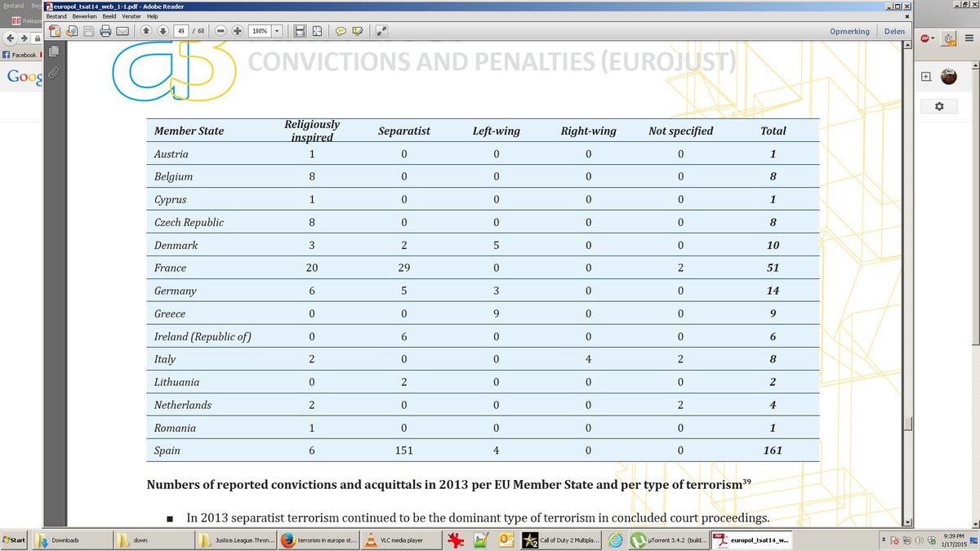Open the zoom percentage dropdown
Viewport: 980px width, 551px height.
coord(277,31)
